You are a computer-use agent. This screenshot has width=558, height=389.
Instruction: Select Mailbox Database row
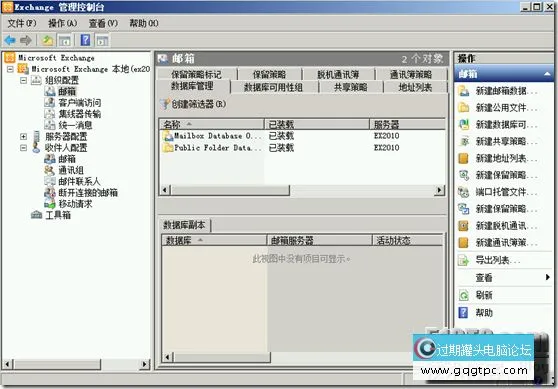(302, 136)
